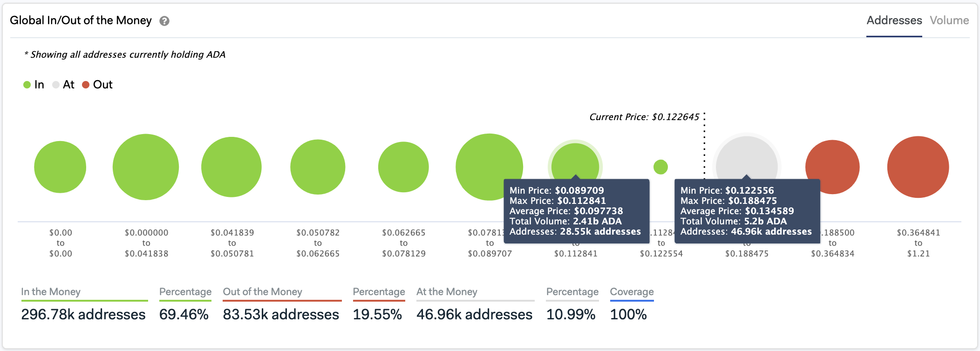Click the tooltip with Total Volume 2.41b ADA

[577, 211]
